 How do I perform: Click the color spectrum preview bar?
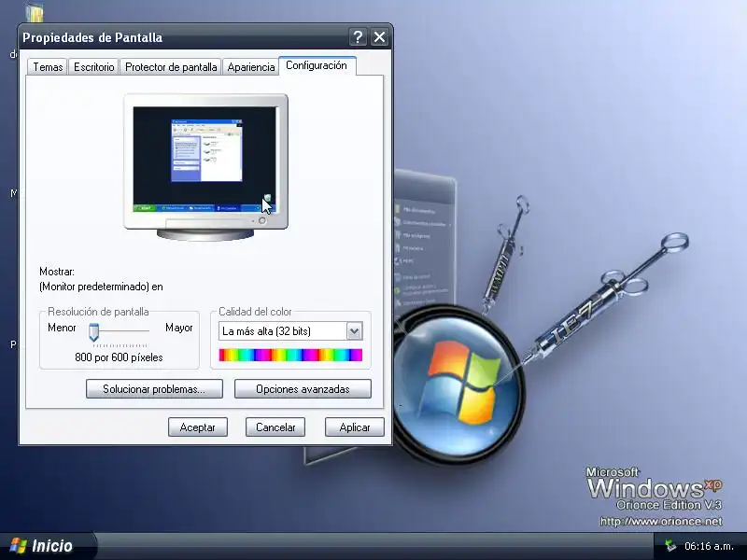(x=290, y=355)
